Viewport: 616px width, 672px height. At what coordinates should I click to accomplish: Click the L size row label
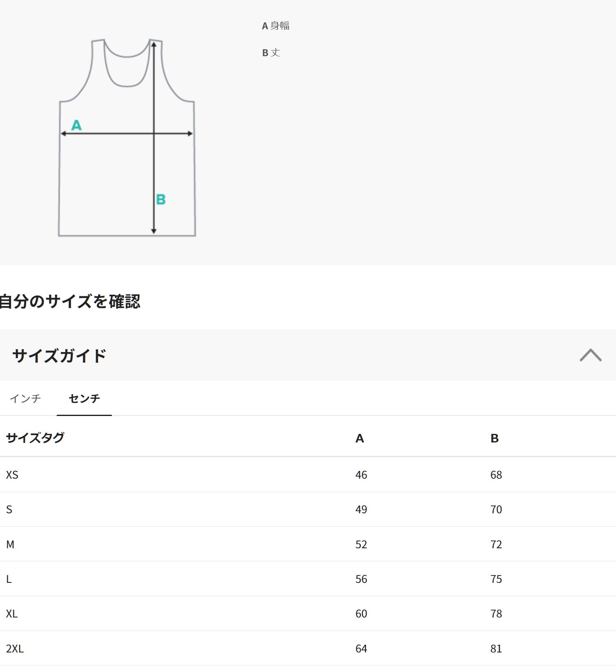pos(9,579)
